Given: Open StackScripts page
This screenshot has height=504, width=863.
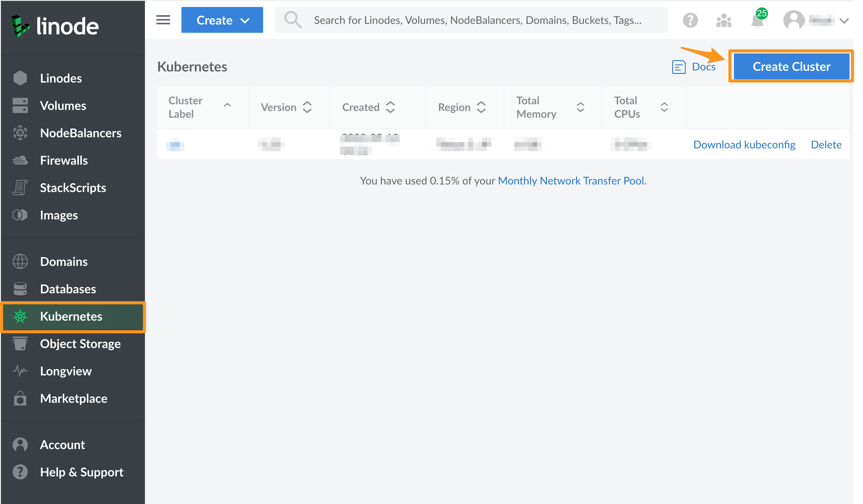Looking at the screenshot, I should tap(73, 188).
